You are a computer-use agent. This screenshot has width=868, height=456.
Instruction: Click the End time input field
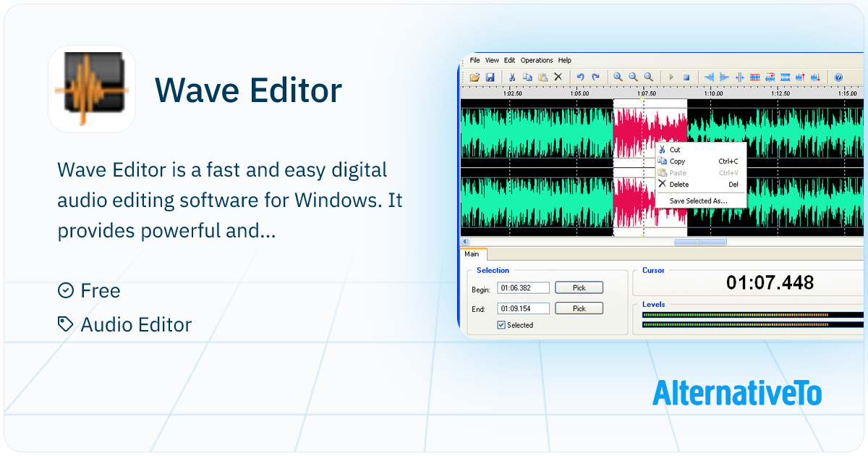coord(523,308)
